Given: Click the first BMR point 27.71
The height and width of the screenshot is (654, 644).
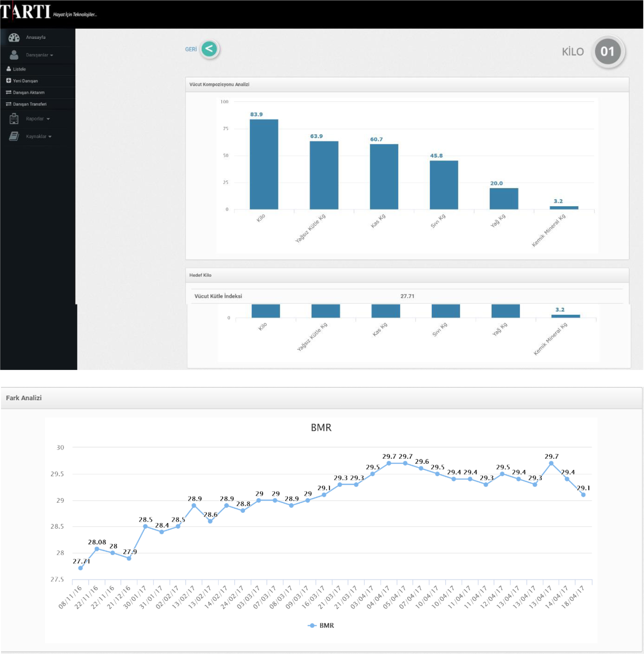Looking at the screenshot, I should [x=81, y=568].
